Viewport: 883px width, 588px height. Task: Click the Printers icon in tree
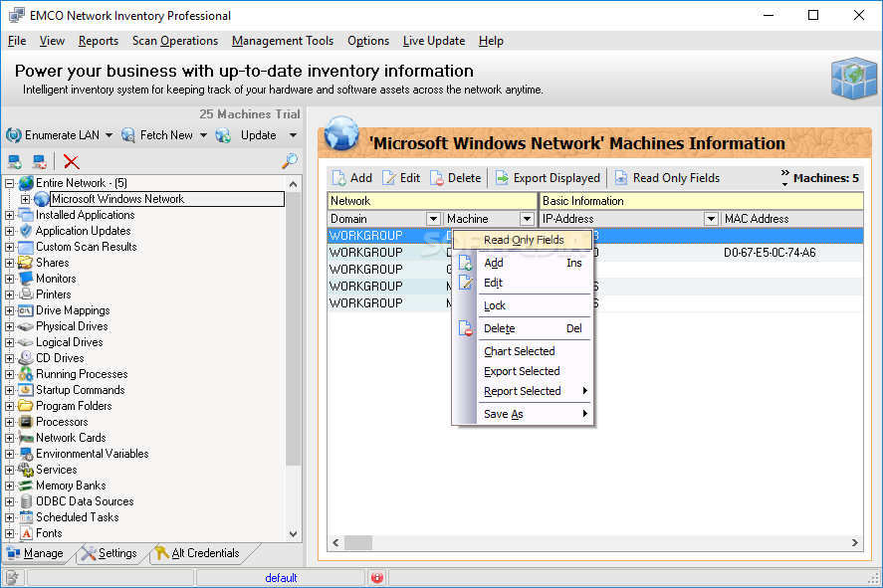26,294
